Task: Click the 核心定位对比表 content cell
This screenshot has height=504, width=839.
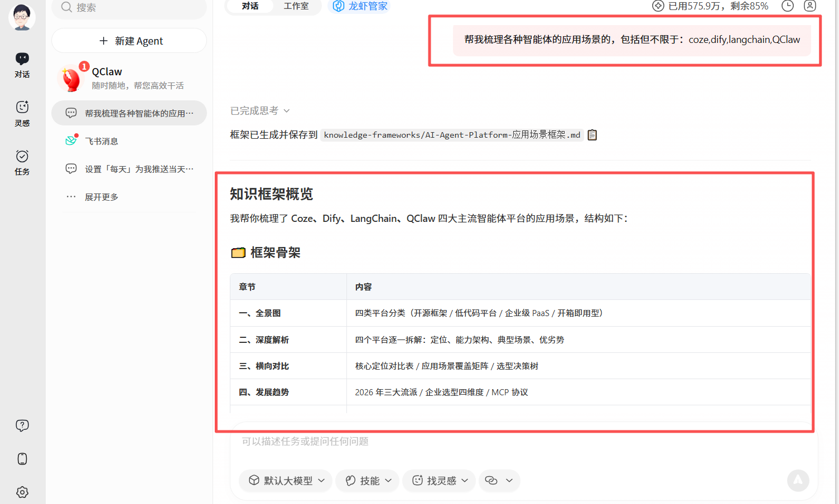Action: [578, 366]
